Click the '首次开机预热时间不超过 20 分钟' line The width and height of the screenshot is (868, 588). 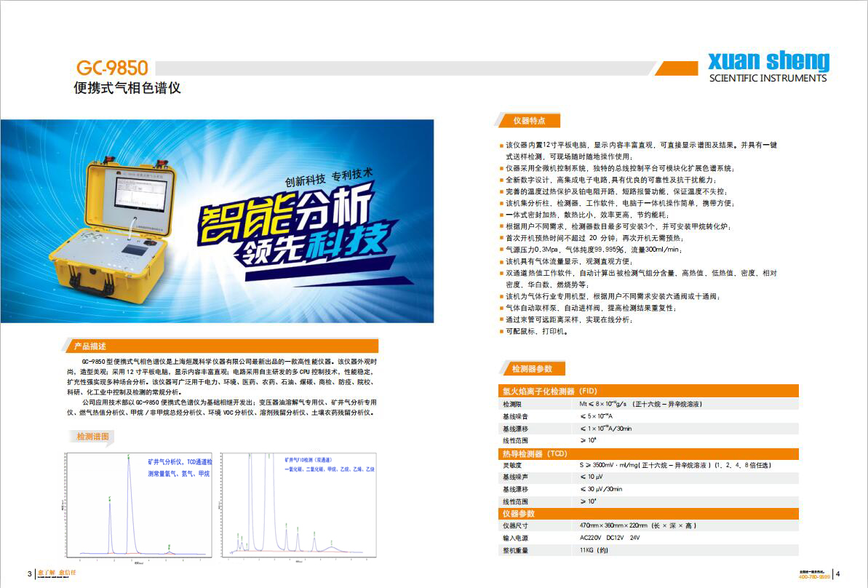(592, 238)
